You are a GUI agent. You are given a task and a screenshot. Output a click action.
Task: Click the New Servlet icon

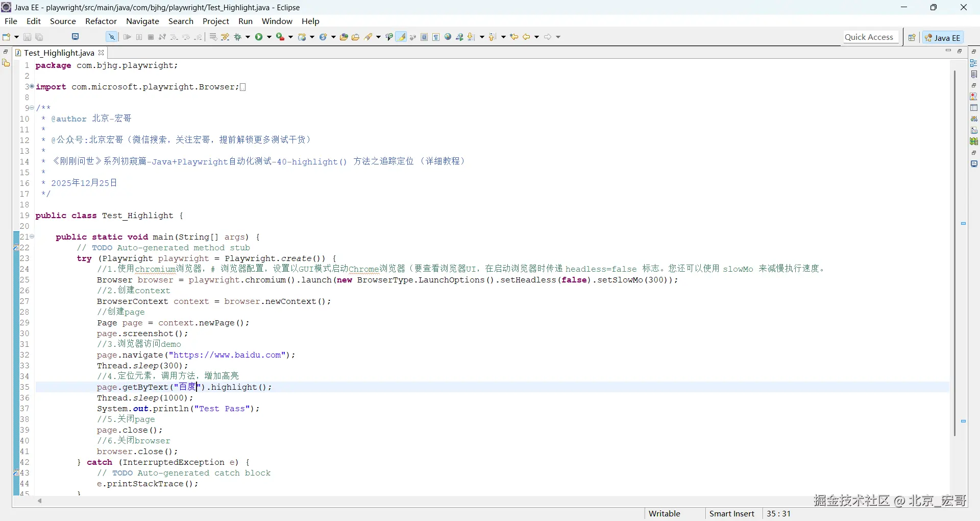click(323, 37)
